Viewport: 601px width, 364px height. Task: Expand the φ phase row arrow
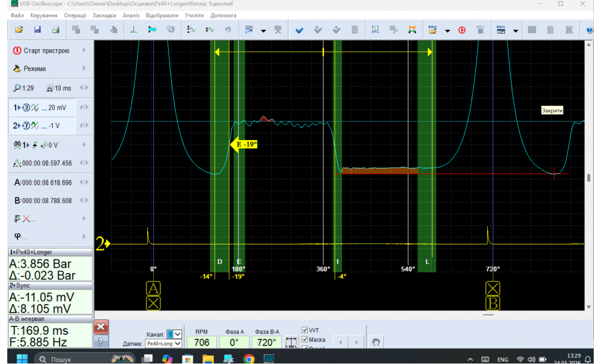(84, 236)
